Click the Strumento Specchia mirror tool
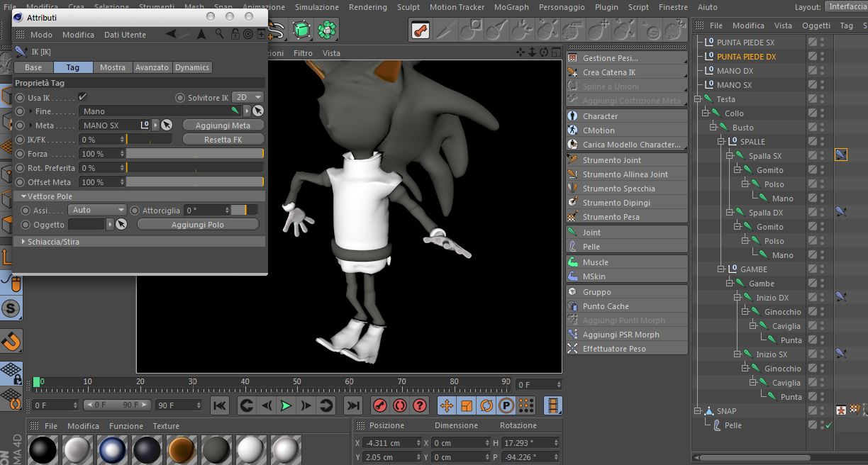Screen dimensions: 868x465 [x=618, y=189]
